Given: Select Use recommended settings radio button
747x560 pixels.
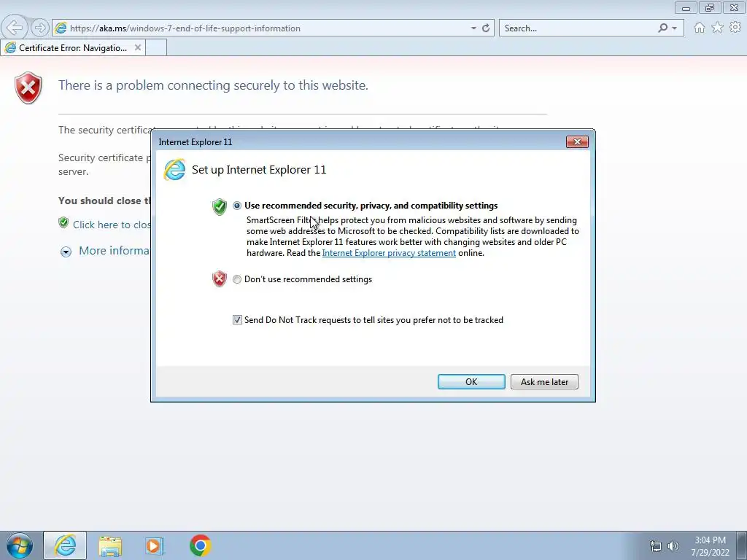Looking at the screenshot, I should (x=237, y=206).
